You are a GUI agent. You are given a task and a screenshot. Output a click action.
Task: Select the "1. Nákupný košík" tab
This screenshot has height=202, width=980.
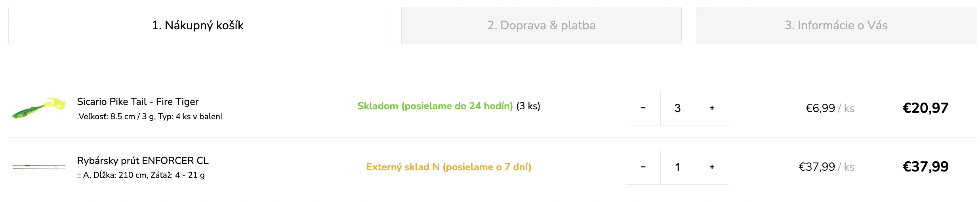(198, 25)
